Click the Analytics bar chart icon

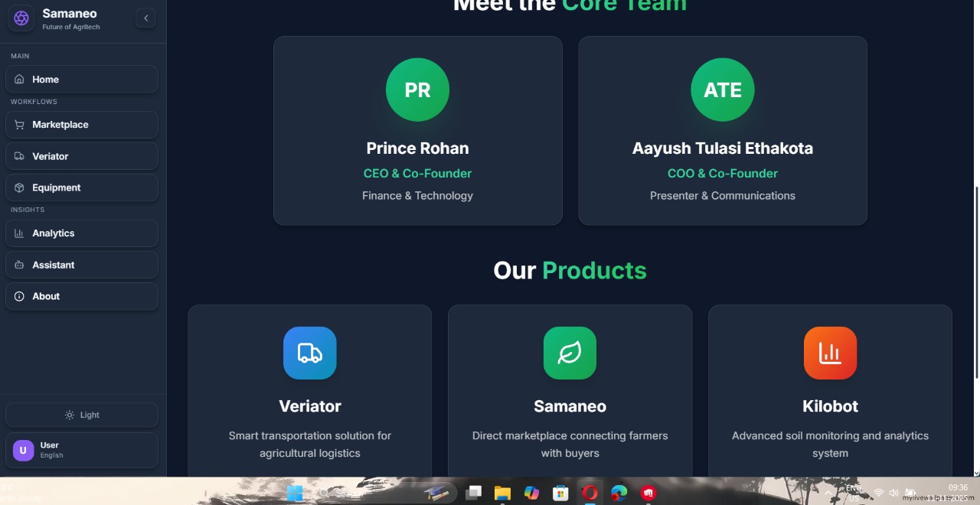point(19,233)
